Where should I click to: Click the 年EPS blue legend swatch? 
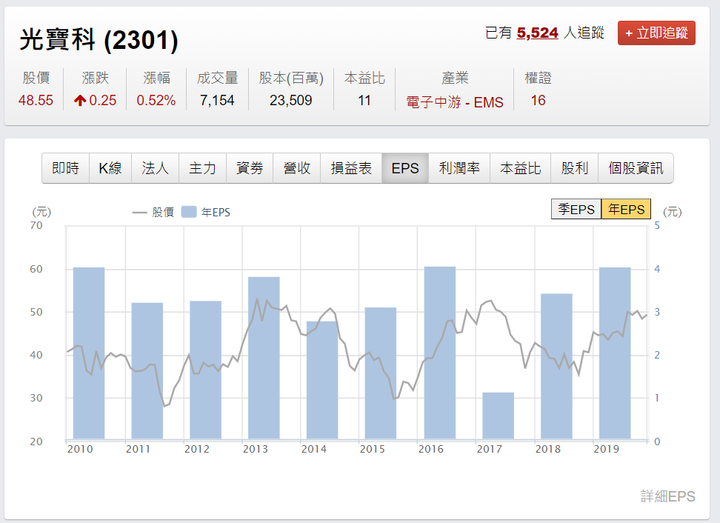point(189,212)
